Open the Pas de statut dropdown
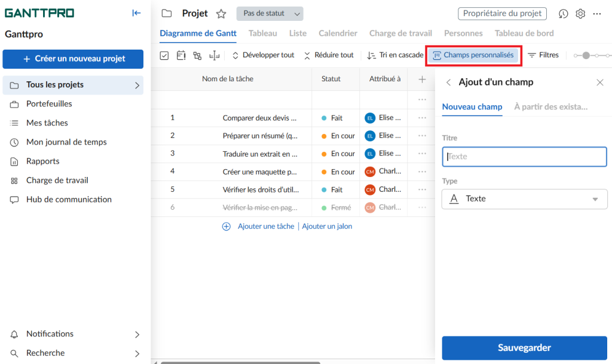This screenshot has width=612, height=364. point(270,13)
